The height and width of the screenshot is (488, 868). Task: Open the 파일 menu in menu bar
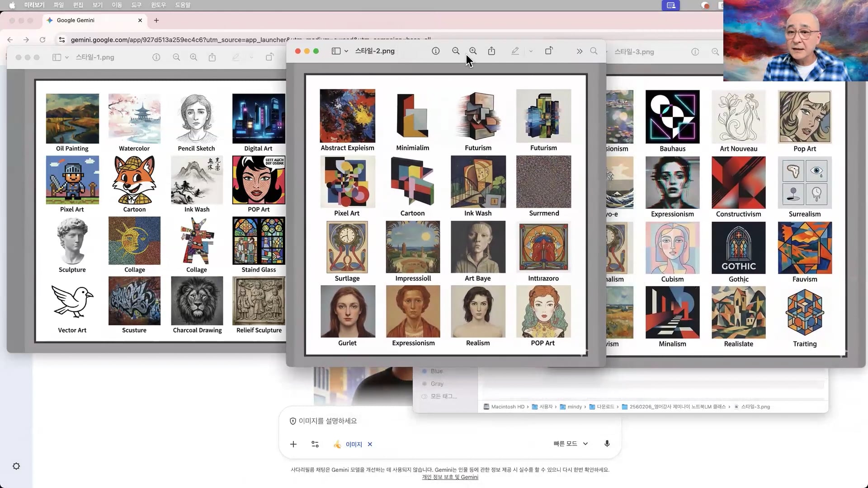pos(59,5)
